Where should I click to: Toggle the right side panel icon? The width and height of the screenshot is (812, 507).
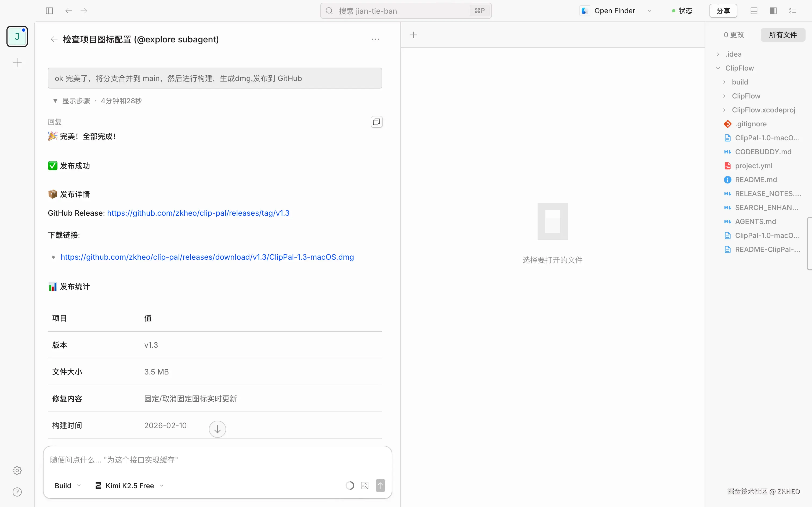click(773, 11)
